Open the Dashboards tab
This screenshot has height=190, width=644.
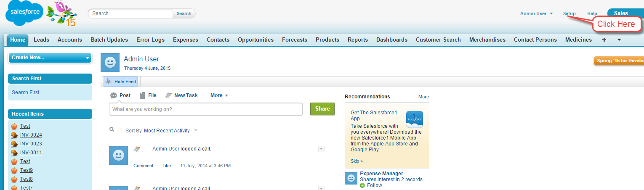pos(391,40)
